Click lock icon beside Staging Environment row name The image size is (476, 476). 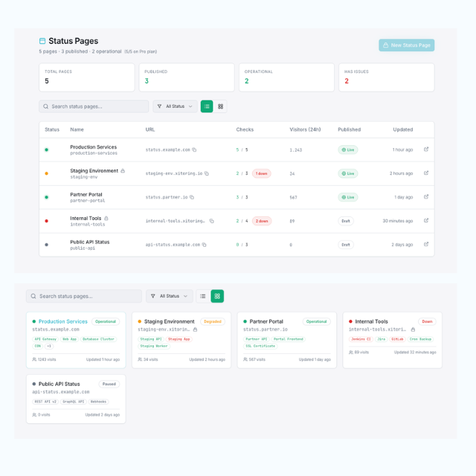pos(123,171)
